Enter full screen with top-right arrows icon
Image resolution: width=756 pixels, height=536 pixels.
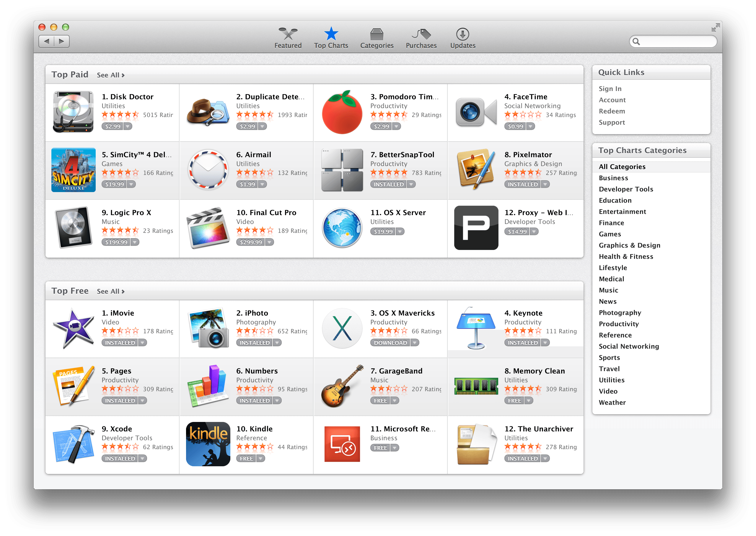[x=716, y=28]
